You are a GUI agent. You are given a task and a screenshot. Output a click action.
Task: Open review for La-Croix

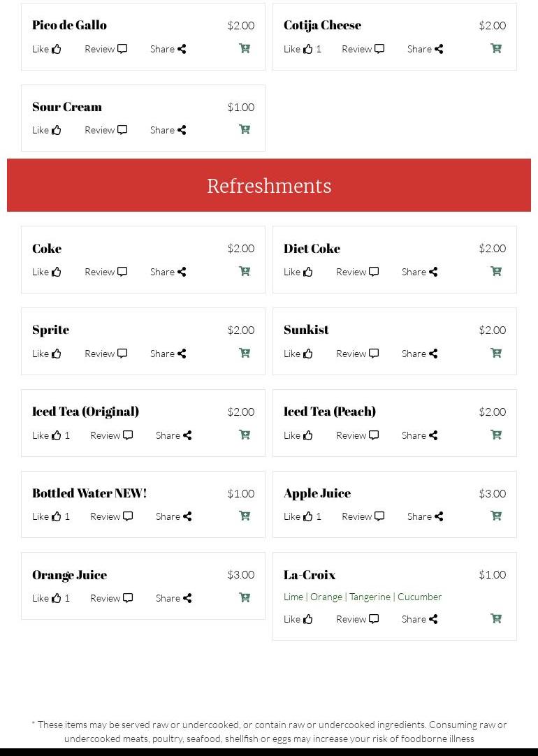[x=357, y=619]
